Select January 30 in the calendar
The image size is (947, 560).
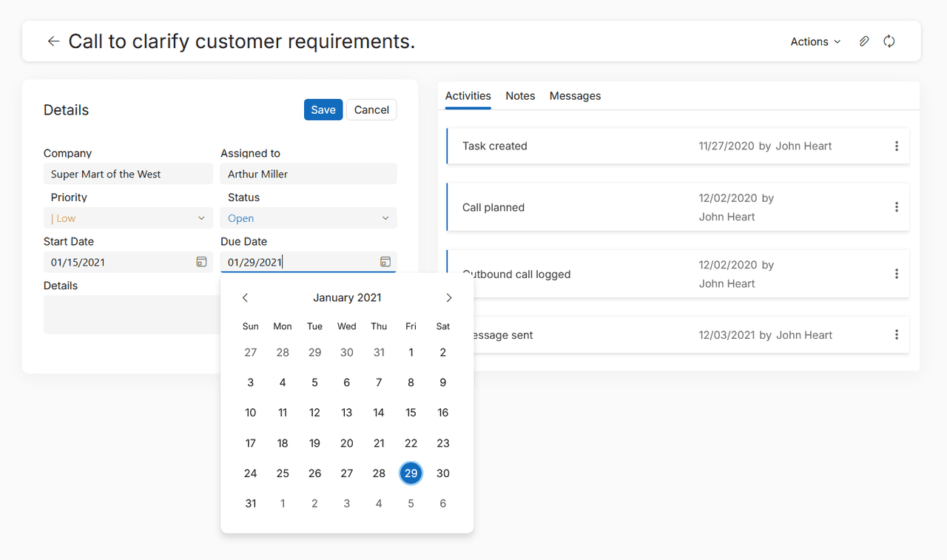[443, 473]
